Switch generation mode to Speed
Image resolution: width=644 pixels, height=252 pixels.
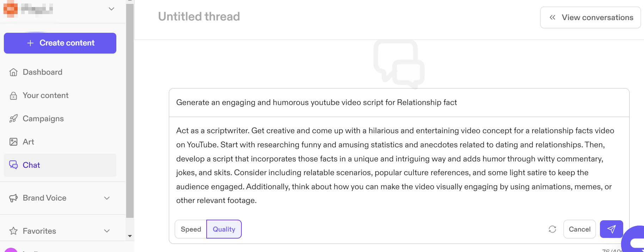191,229
